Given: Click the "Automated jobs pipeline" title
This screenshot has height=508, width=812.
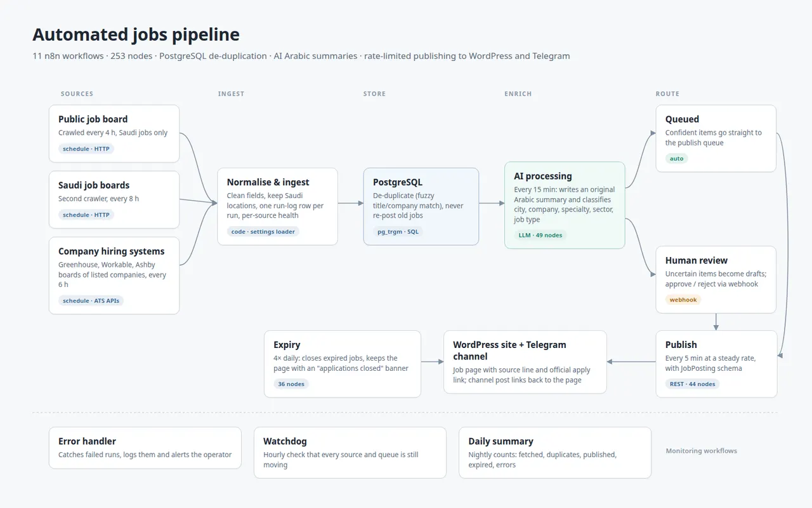Looking at the screenshot, I should [136, 34].
